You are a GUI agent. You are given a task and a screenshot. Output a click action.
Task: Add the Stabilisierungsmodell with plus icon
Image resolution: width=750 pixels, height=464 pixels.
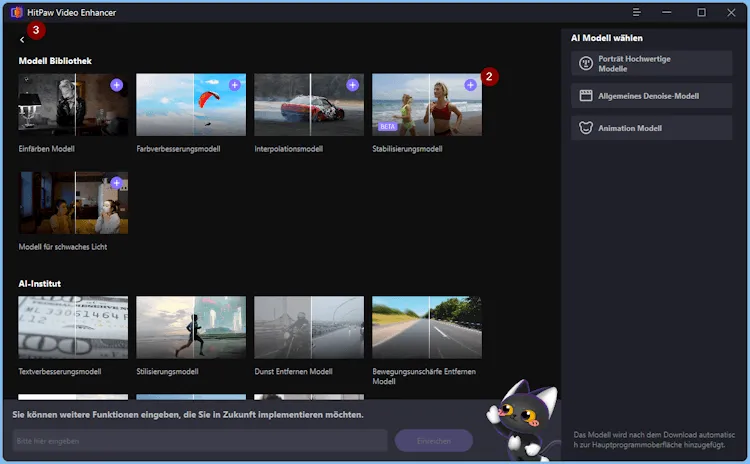(x=470, y=86)
